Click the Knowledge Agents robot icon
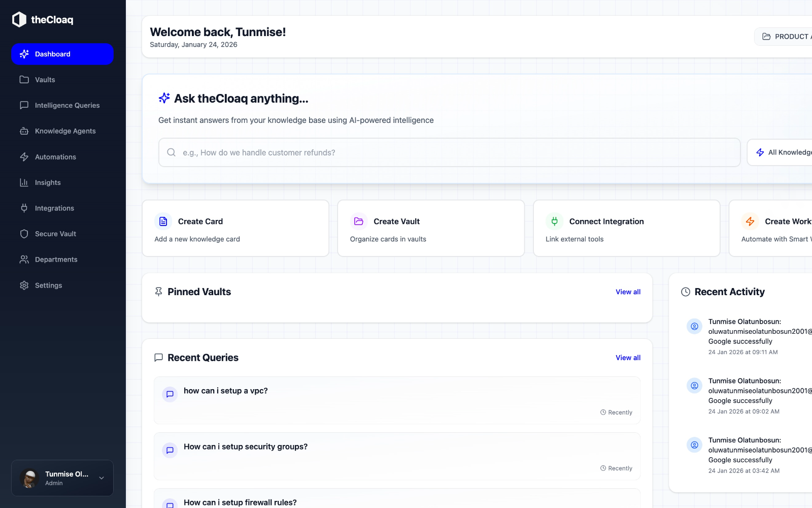The image size is (812, 508). coord(24,131)
